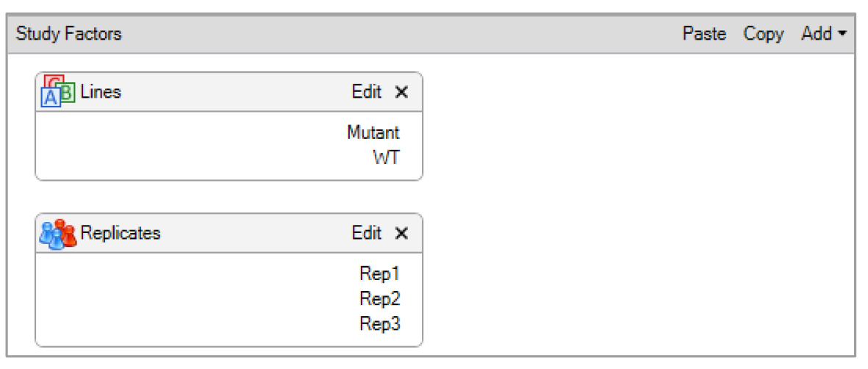
Task: Remove the Lines factor with its X
Action: 401,92
